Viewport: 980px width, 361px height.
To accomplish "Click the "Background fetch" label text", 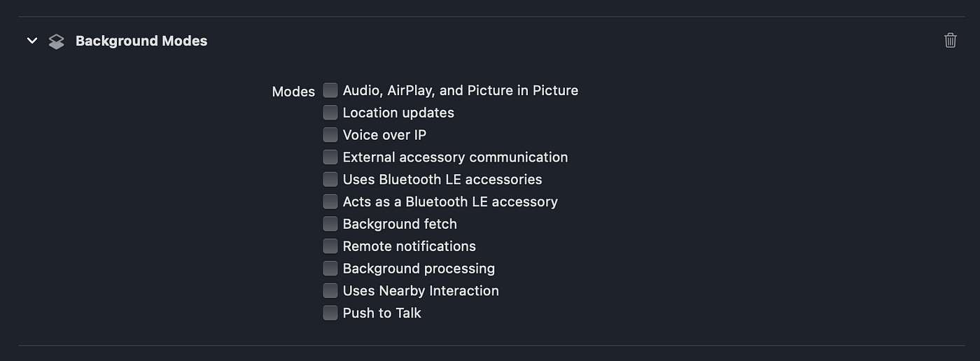I will coord(400,224).
